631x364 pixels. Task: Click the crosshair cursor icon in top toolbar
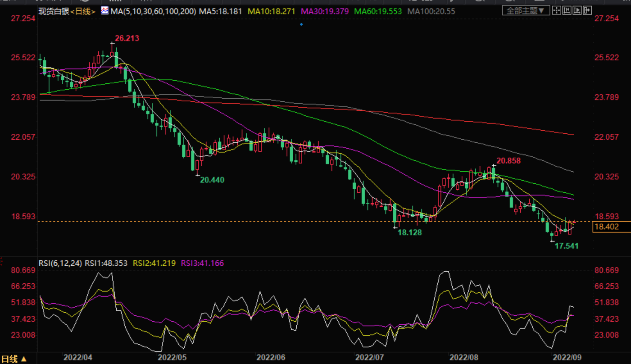(x=556, y=11)
